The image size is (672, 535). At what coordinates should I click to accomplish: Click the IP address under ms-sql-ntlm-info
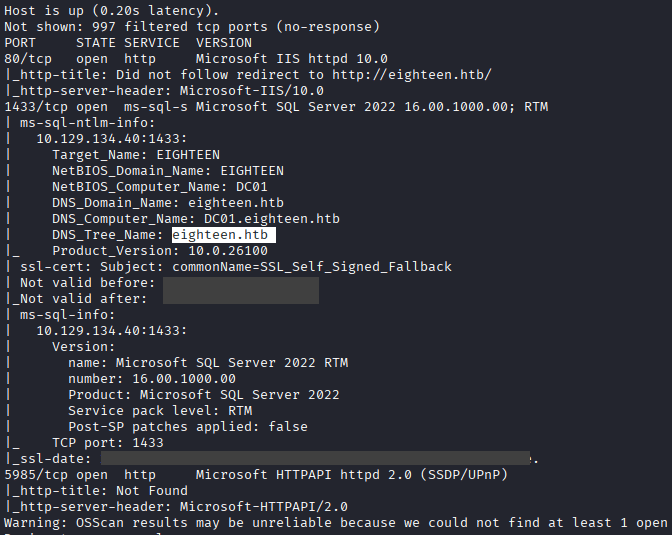(x=111, y=139)
